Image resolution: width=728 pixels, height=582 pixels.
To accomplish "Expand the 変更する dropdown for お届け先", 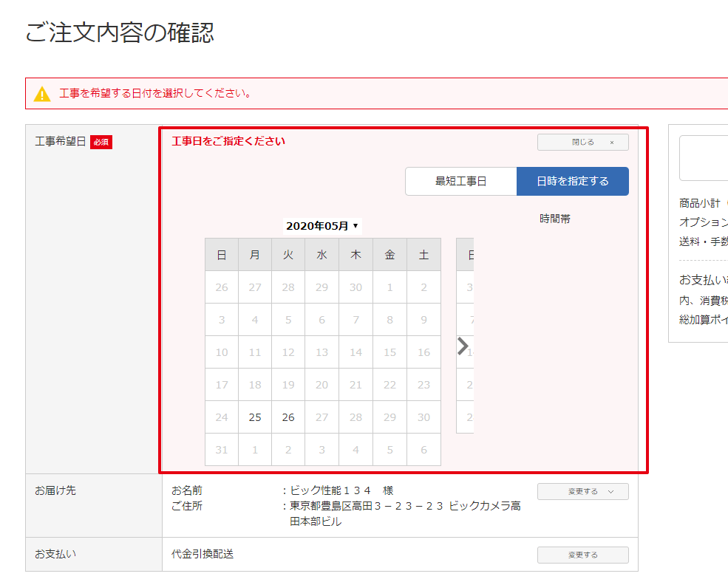I will tap(583, 491).
